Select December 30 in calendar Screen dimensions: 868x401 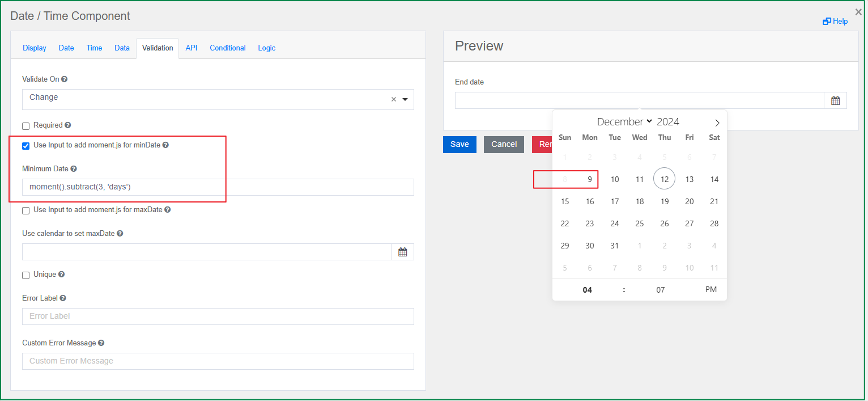(590, 246)
